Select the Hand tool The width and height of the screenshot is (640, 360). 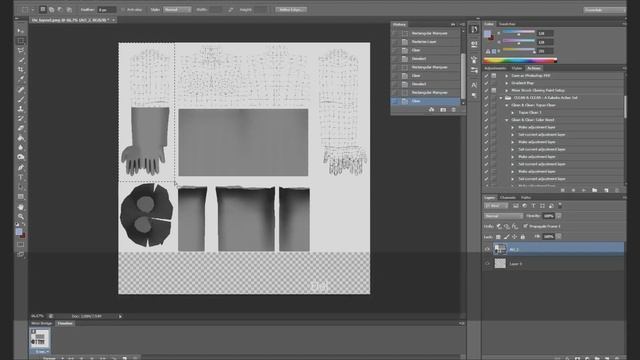point(20,207)
